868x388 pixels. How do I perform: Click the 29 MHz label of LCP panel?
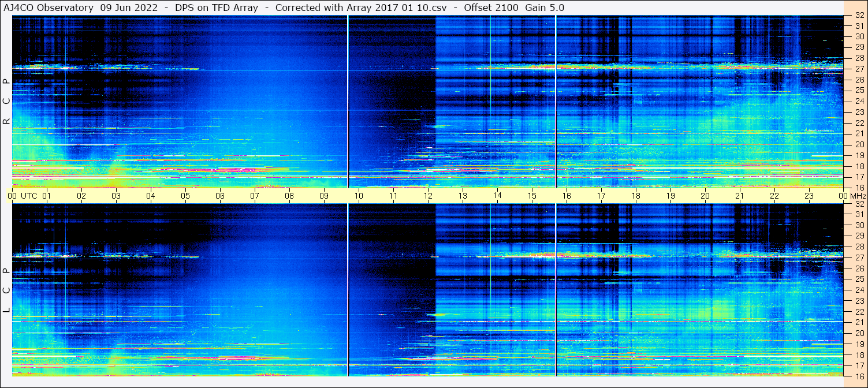tap(859, 236)
